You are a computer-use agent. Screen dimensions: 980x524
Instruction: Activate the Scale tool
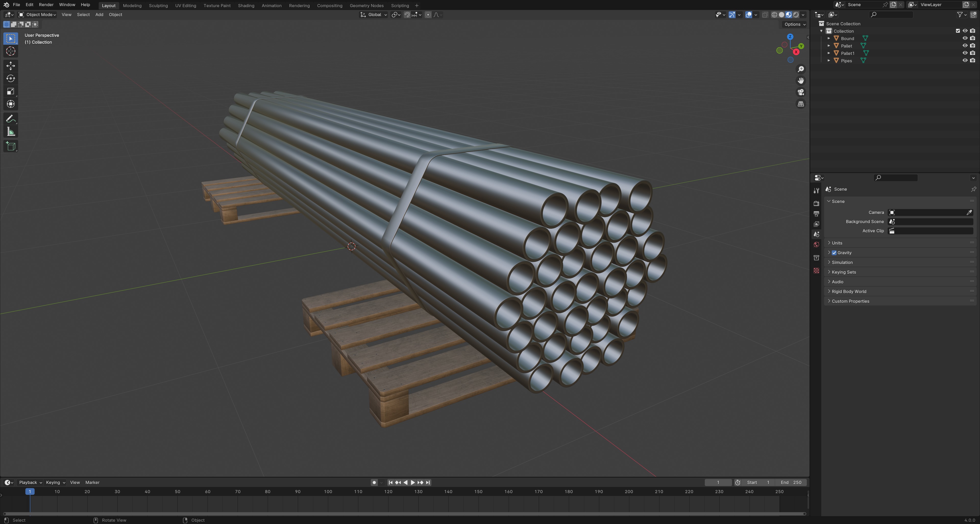(11, 91)
